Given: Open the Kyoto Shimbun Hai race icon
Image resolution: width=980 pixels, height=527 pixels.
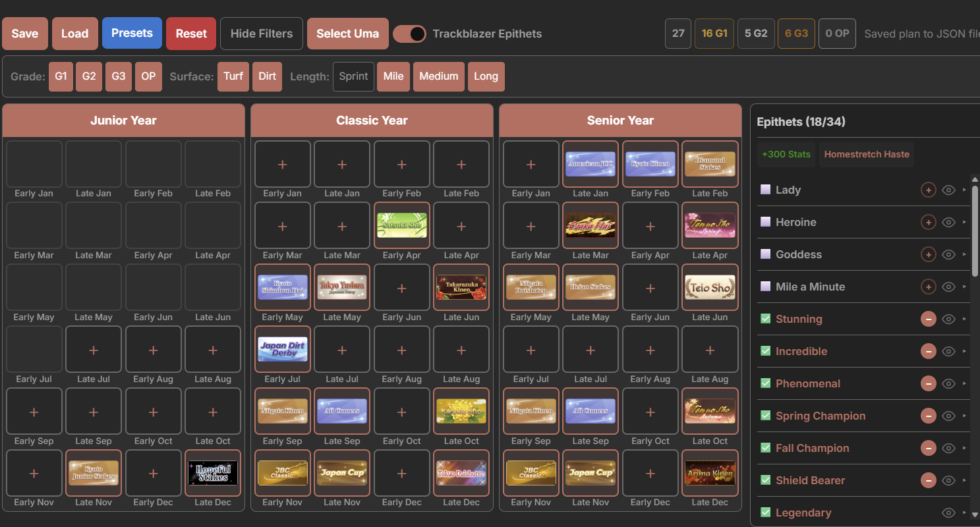Looking at the screenshot, I should tap(282, 287).
